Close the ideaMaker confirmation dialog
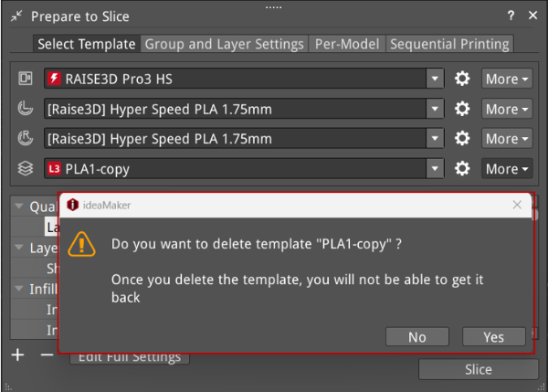Screen dimensions: 548x392 point(517,206)
